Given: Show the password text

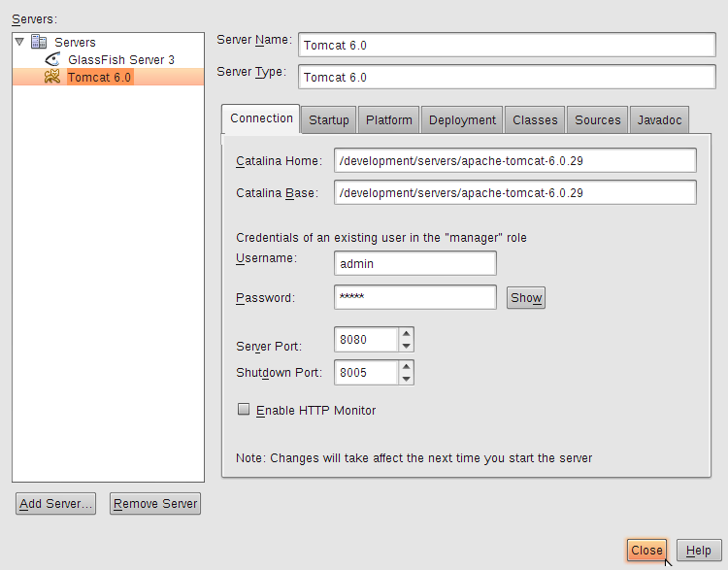Looking at the screenshot, I should click(525, 298).
